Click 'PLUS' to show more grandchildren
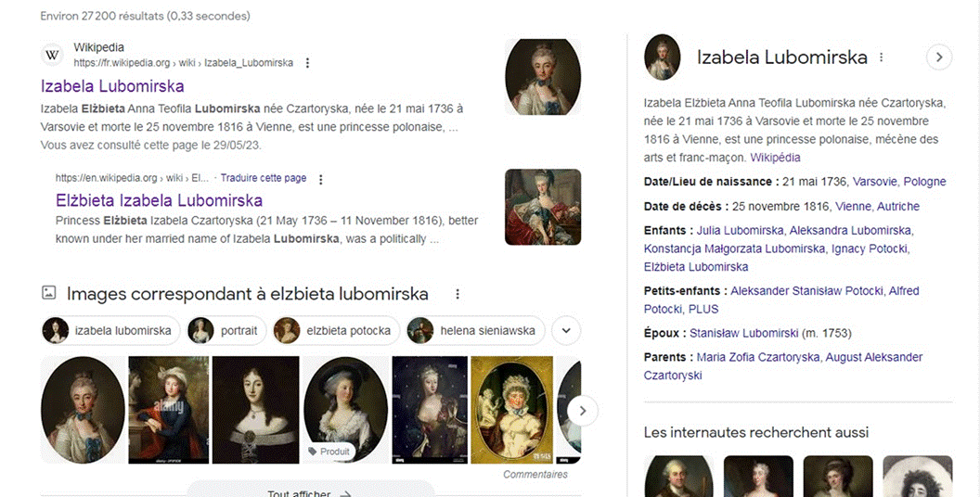This screenshot has height=497, width=980. 703,309
